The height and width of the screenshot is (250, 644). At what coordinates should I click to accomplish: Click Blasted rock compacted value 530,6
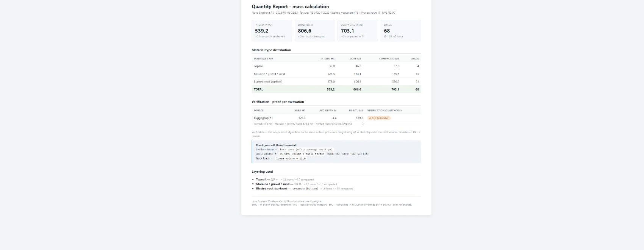click(395, 81)
